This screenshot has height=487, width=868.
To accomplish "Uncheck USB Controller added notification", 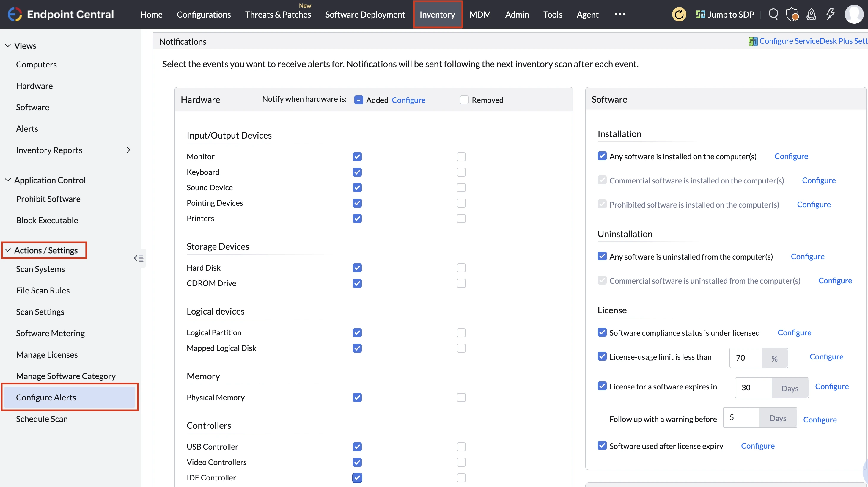I will [357, 447].
